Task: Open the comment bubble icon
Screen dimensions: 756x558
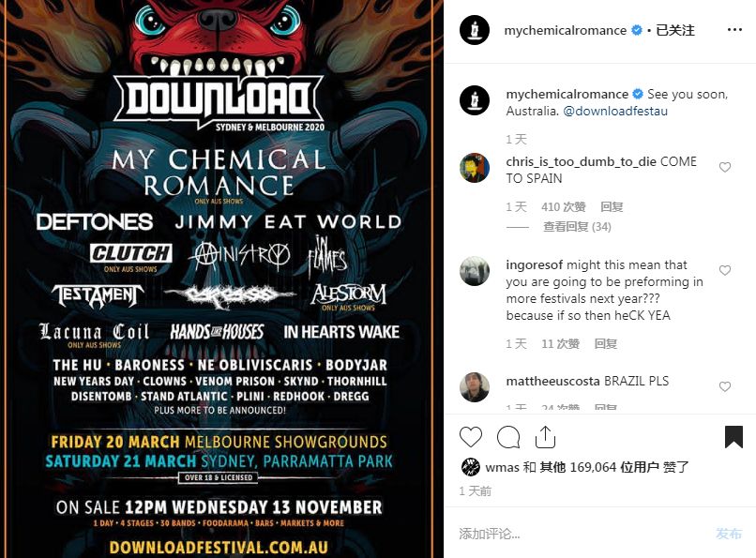Action: (x=508, y=437)
